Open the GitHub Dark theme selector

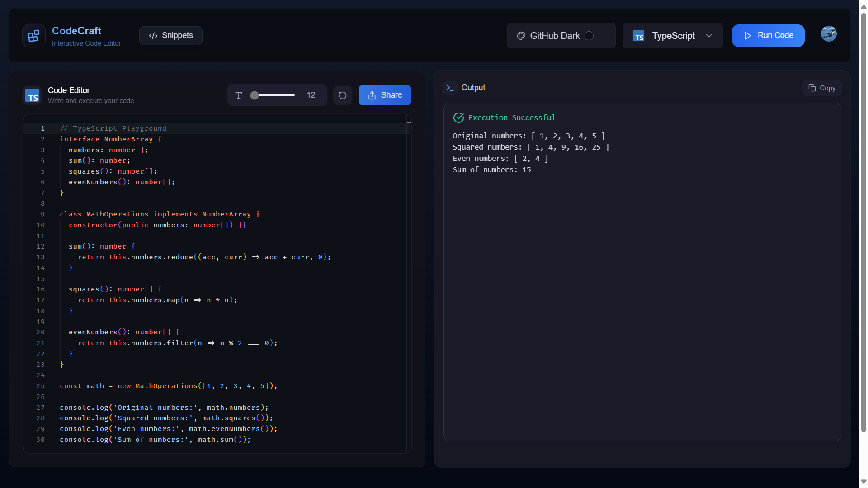(554, 36)
